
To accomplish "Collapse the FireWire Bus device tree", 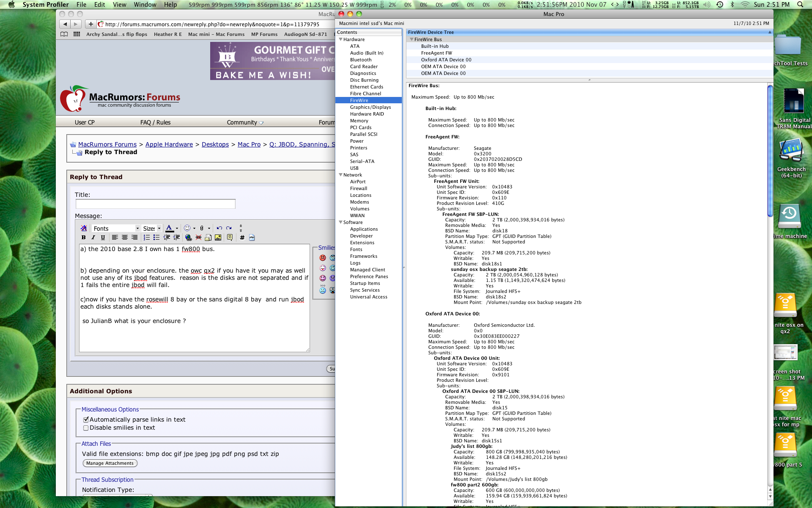I will point(411,39).
